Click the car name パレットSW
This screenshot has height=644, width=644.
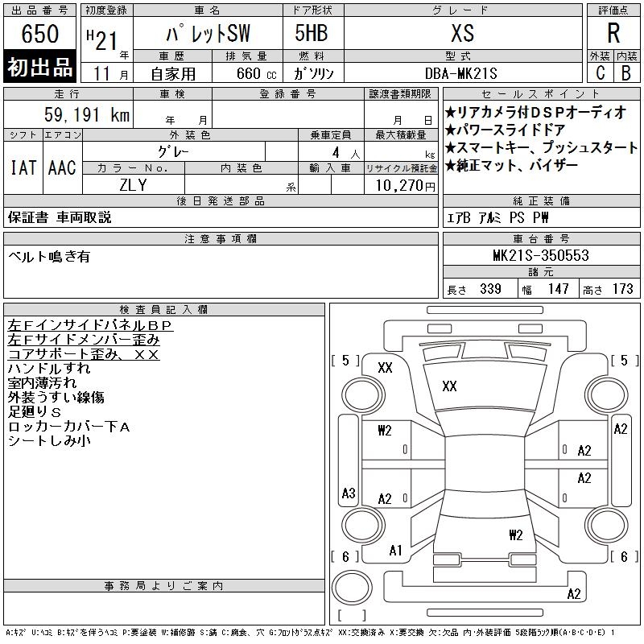[x=208, y=34]
